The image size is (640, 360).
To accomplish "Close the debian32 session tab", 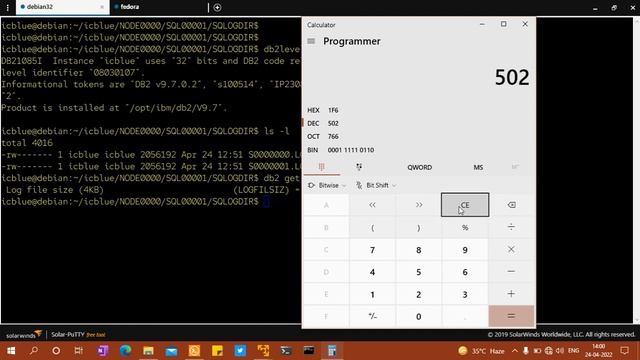I will point(102,7).
